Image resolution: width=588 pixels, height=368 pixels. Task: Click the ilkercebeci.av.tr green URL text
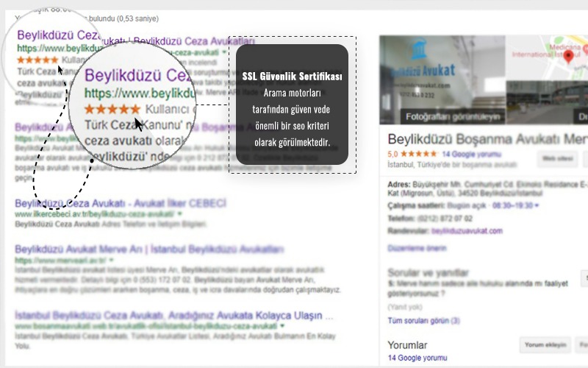pyautogui.click(x=95, y=213)
